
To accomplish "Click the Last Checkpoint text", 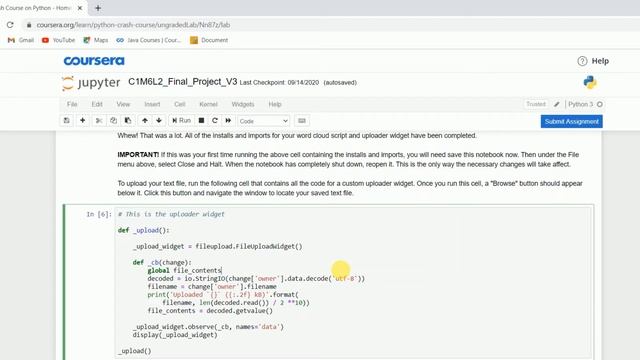I will tap(279, 82).
